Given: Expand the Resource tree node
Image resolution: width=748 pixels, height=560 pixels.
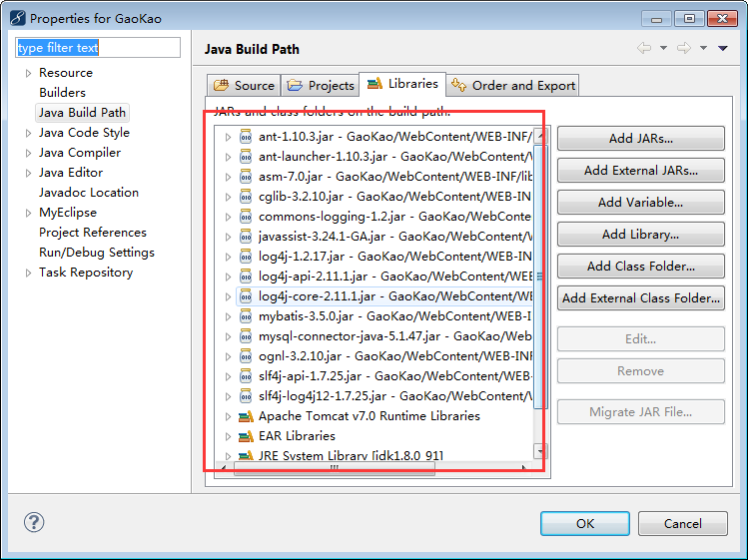Looking at the screenshot, I should (x=28, y=73).
